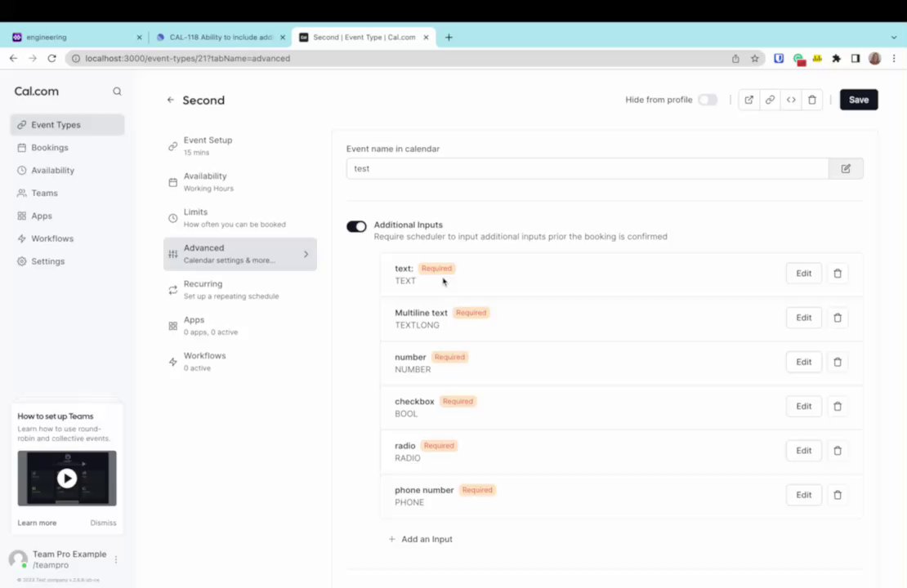Play the How to set up Teams video
Screen dimensions: 907x588
click(66, 478)
